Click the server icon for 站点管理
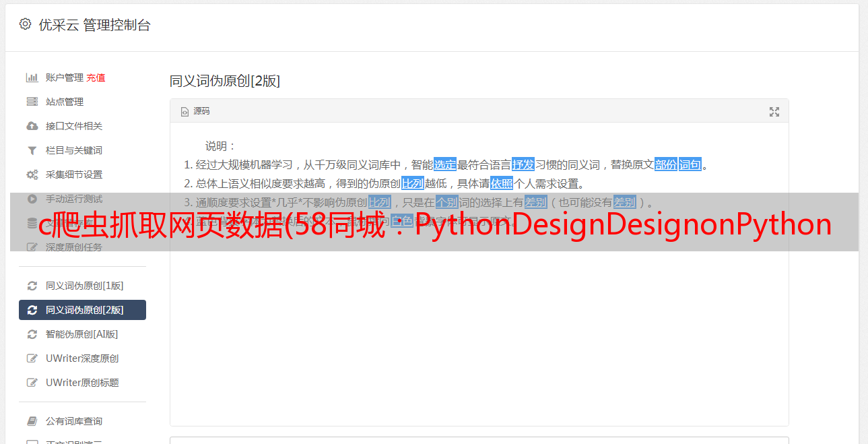 click(32, 102)
